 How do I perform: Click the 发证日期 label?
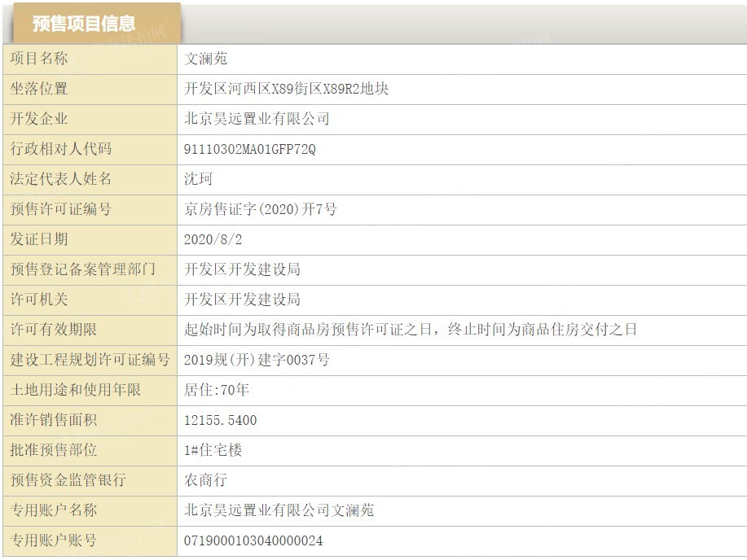[39, 239]
